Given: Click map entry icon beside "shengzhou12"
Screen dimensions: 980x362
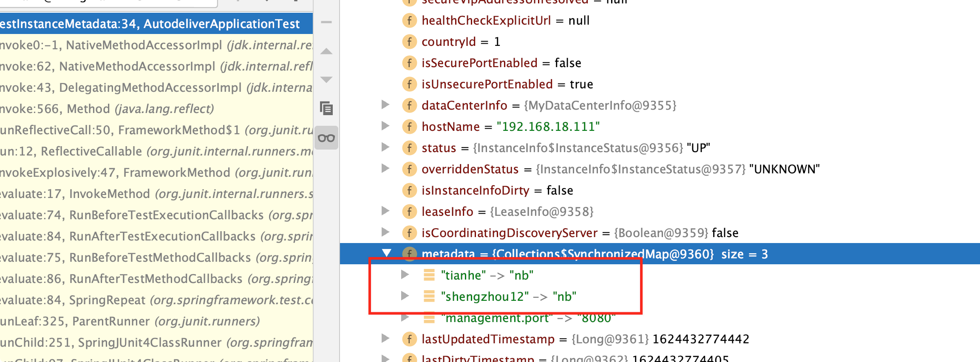Looking at the screenshot, I should coord(429,297).
